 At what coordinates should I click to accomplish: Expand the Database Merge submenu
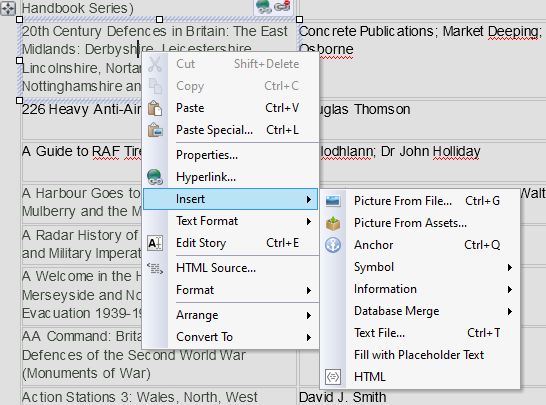(420, 311)
